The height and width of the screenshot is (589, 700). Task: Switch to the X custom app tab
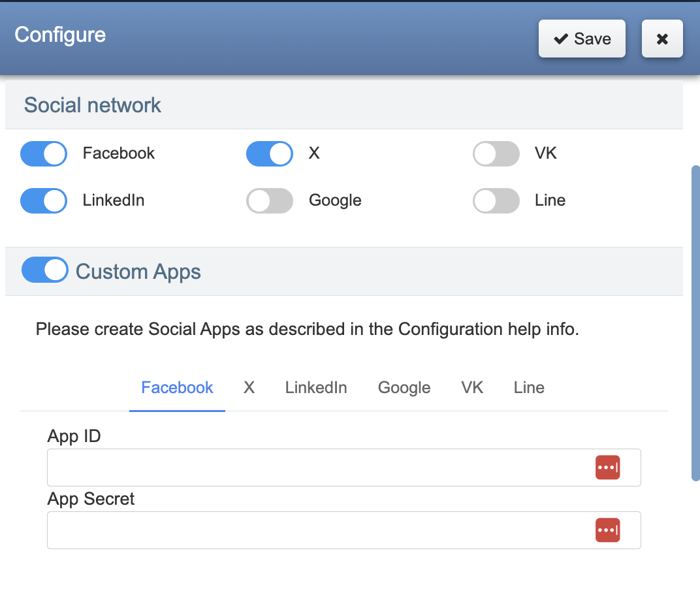click(249, 388)
